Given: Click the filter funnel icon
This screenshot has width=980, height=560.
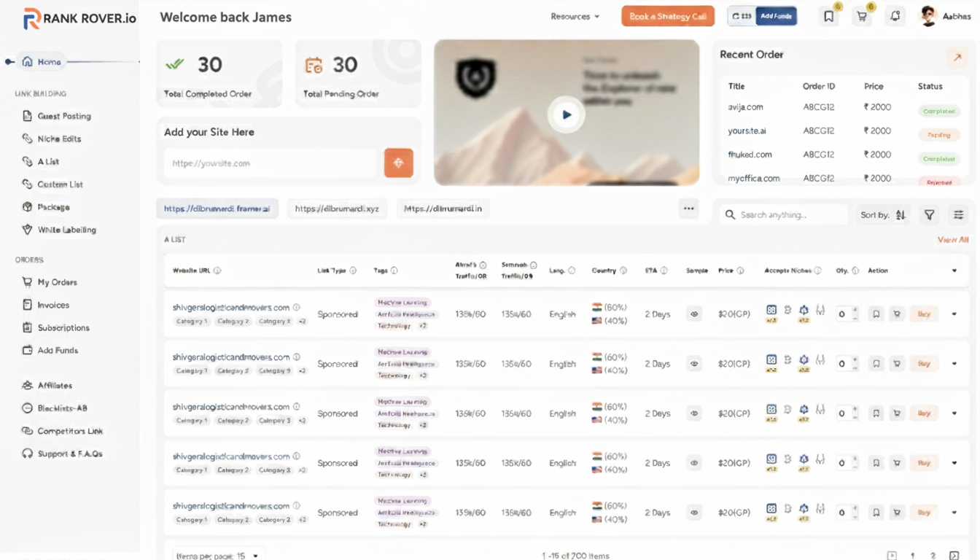Looking at the screenshot, I should pyautogui.click(x=930, y=215).
